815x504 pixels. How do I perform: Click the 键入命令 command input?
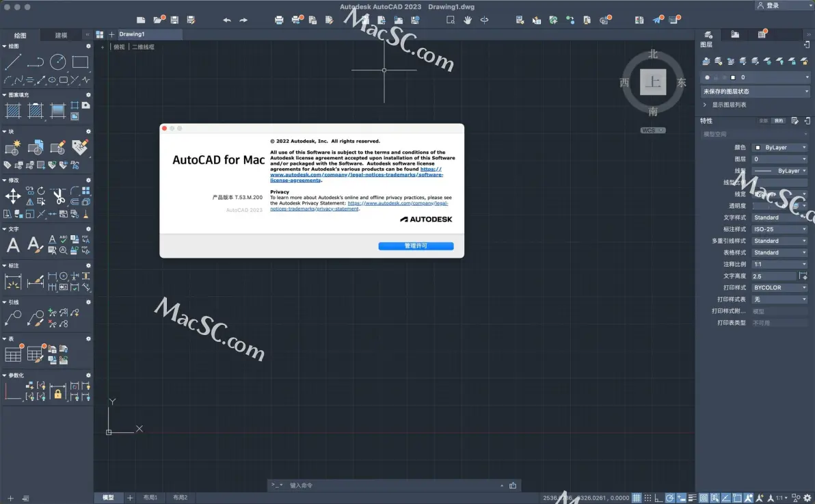(395, 486)
